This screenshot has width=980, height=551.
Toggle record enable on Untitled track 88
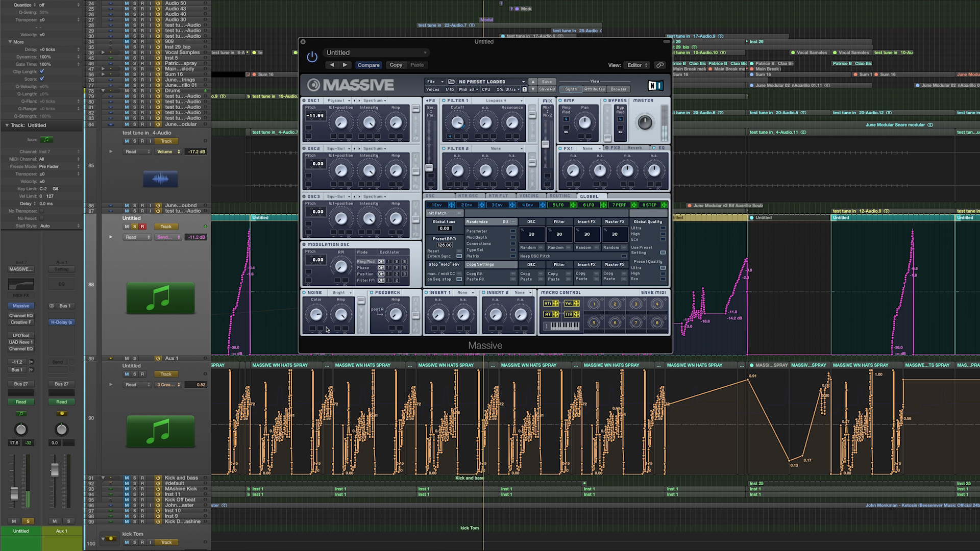(x=142, y=227)
